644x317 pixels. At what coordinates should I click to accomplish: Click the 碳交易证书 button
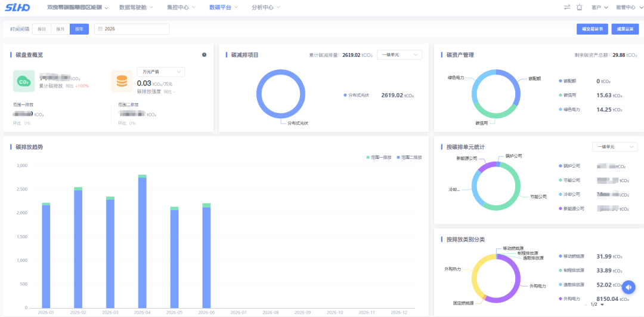[x=592, y=29]
